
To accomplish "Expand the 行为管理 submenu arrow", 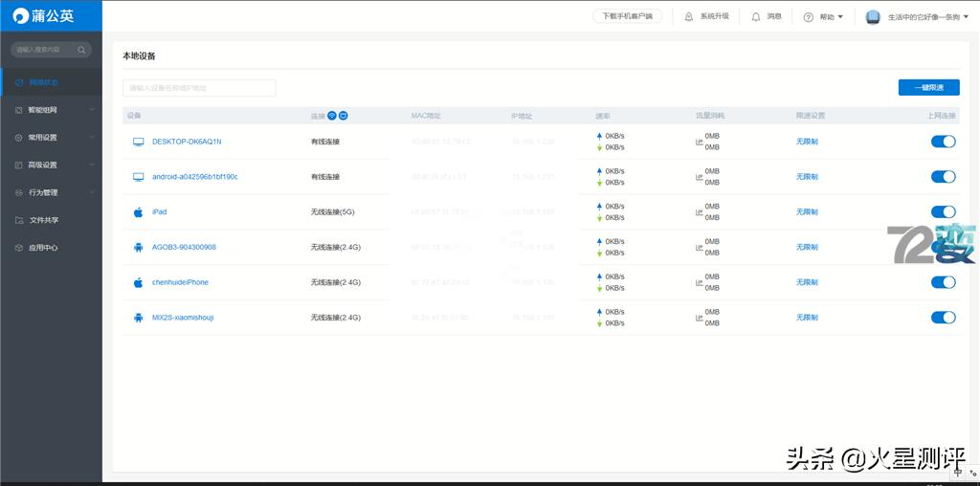I will point(93,192).
